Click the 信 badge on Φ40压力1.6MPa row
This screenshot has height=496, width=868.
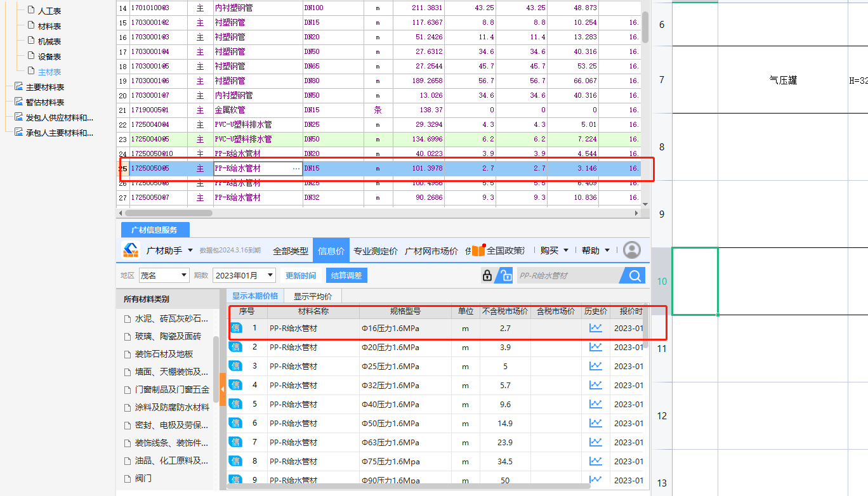coord(235,404)
